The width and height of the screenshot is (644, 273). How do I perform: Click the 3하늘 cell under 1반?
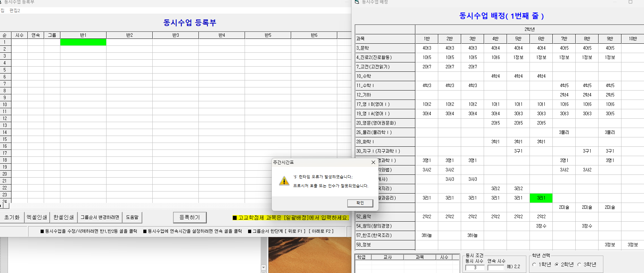pyautogui.click(x=427, y=235)
